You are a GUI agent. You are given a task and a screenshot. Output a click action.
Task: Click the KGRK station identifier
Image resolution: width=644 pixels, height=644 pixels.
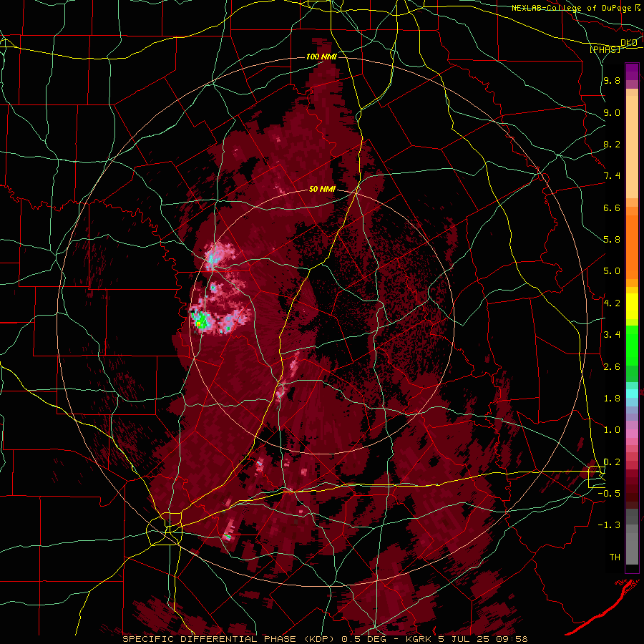418,639
